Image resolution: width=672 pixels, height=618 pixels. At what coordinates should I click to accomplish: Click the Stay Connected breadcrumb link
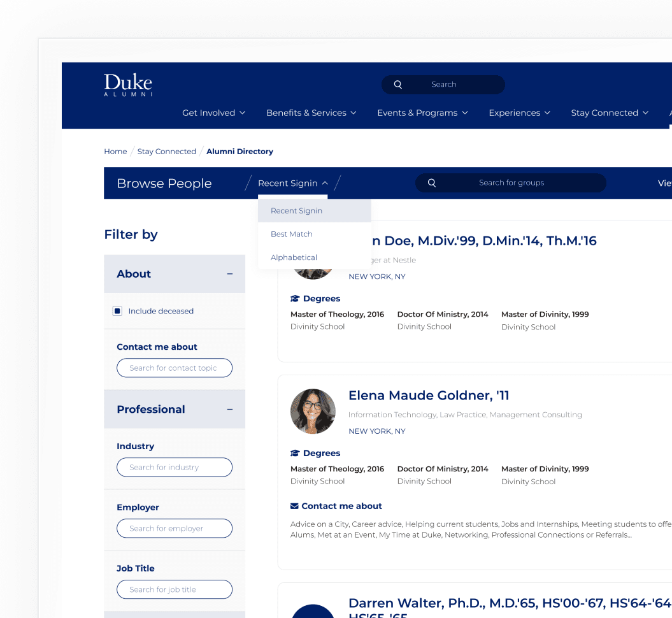pos(166,151)
